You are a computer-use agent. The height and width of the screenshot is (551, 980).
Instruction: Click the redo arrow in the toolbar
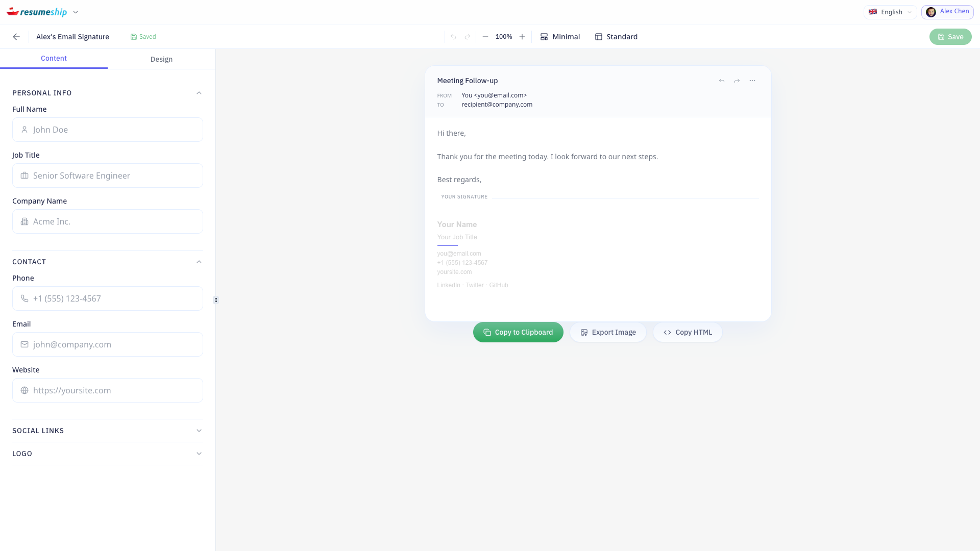coord(468,36)
